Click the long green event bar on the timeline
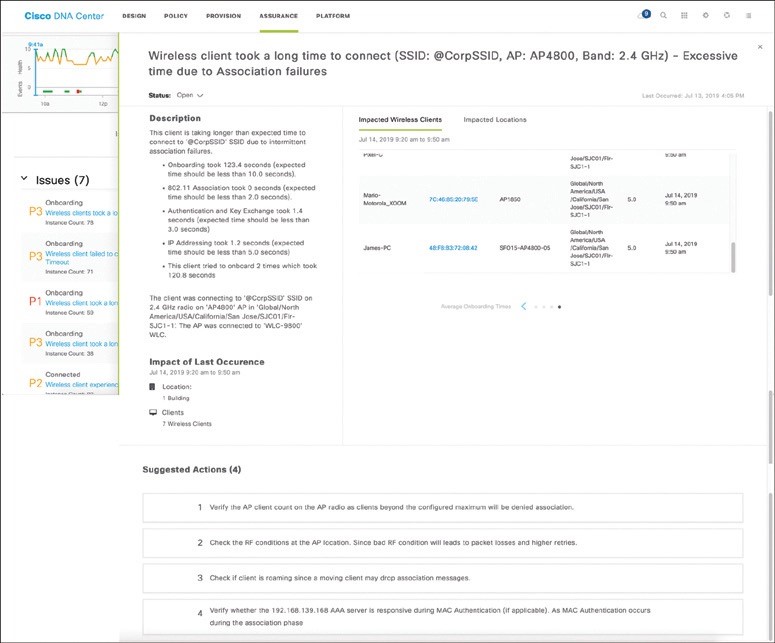The image size is (775, 643). [47, 91]
